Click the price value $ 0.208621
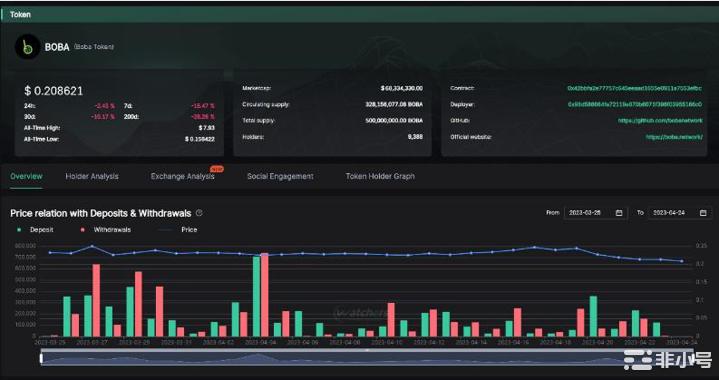The image size is (719, 380). click(x=54, y=91)
